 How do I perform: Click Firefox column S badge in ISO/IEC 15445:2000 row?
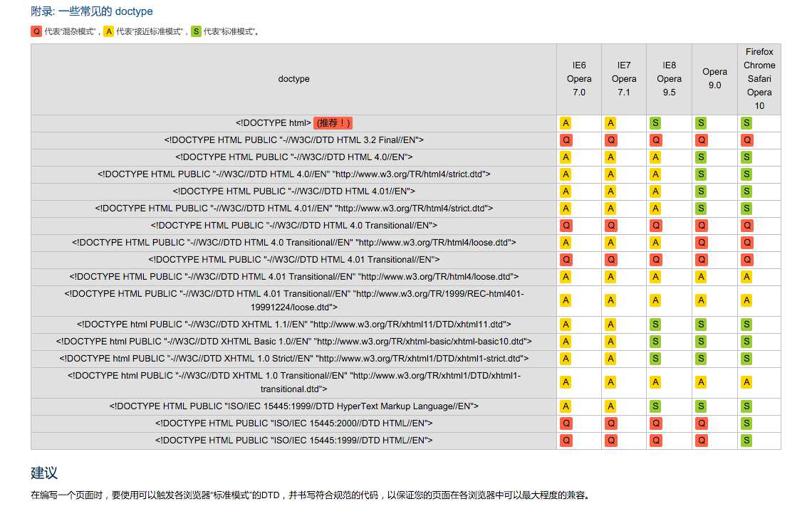point(746,423)
